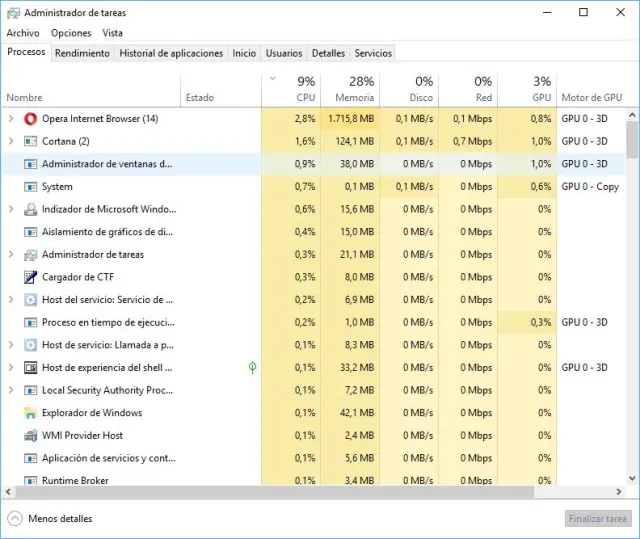This screenshot has height=539, width=640.
Task: Switch to the Rendimiento tab
Action: 82,53
